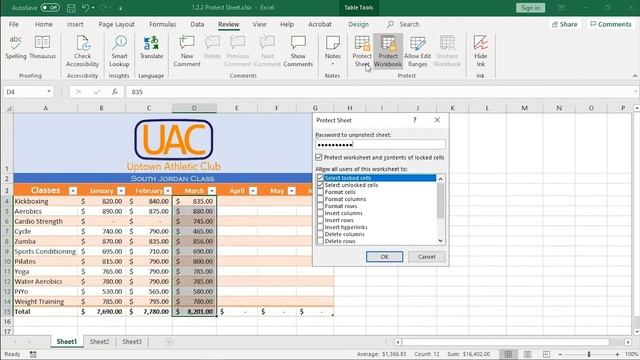
Task: Switch to Normal view in status bar
Action: 508,354
